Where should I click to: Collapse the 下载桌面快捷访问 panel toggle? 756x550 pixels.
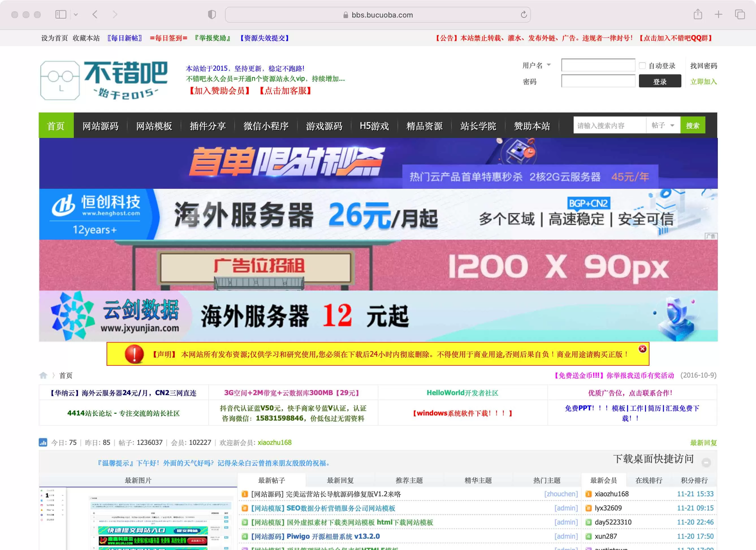pos(706,463)
